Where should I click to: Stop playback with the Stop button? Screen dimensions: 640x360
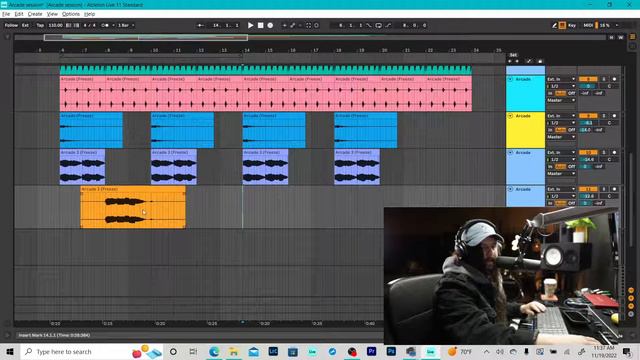click(x=260, y=25)
